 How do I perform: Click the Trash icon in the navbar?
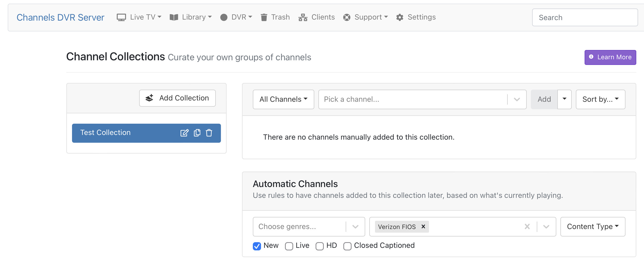(x=264, y=17)
